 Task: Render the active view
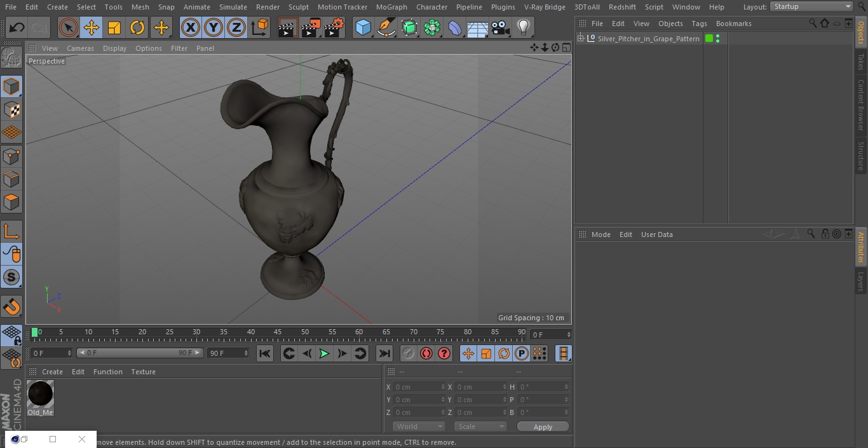point(288,28)
